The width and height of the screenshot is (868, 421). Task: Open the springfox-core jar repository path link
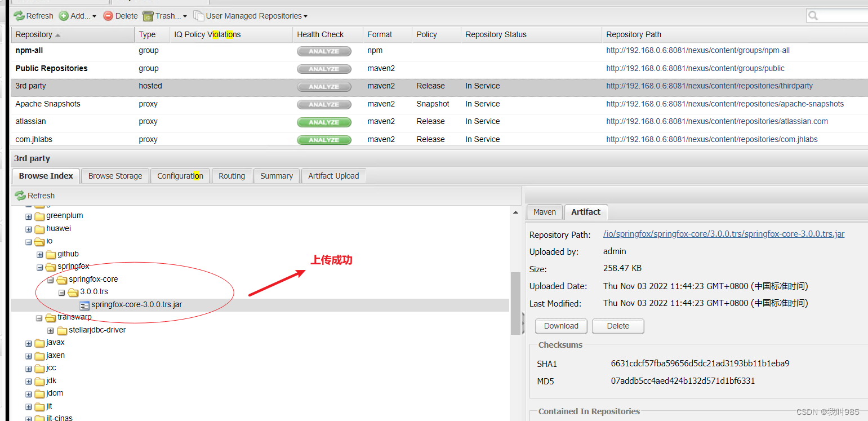pos(724,234)
